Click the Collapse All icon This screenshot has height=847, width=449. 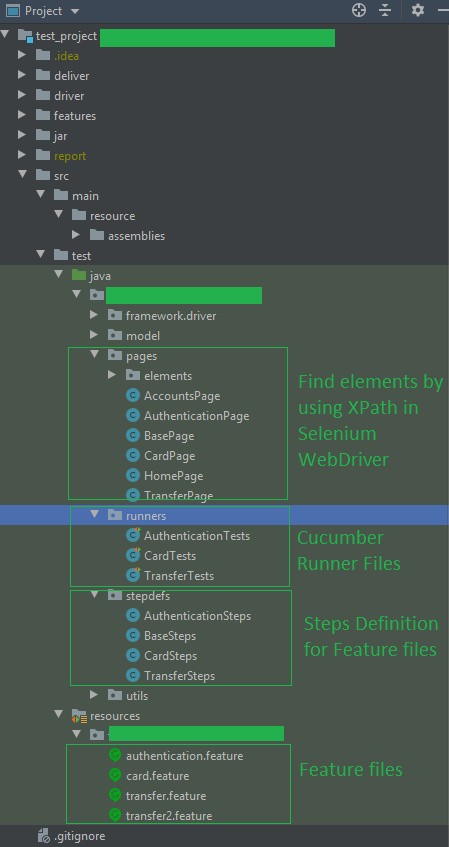coord(385,10)
